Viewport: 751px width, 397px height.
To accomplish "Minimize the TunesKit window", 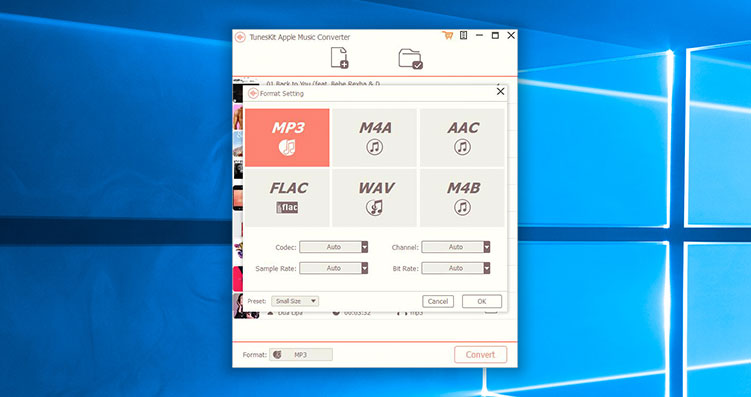I will click(x=479, y=35).
